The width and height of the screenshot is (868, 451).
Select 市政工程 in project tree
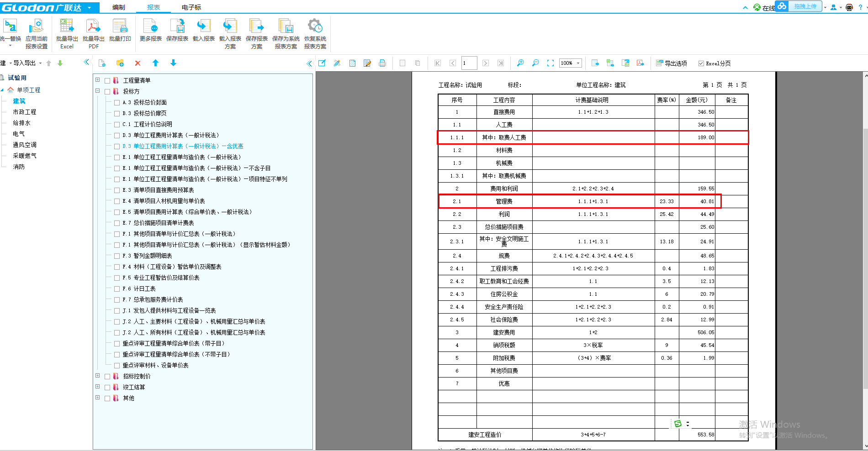point(25,112)
